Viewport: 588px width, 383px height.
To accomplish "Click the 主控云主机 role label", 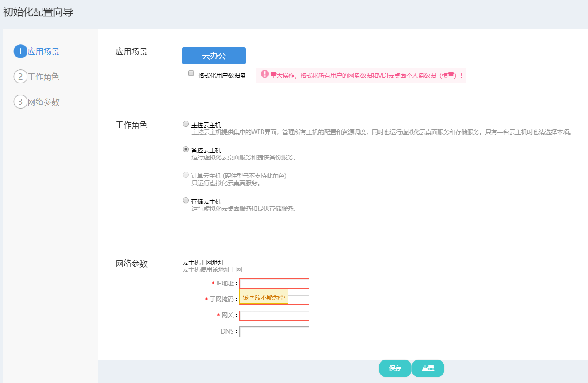I will coord(206,125).
